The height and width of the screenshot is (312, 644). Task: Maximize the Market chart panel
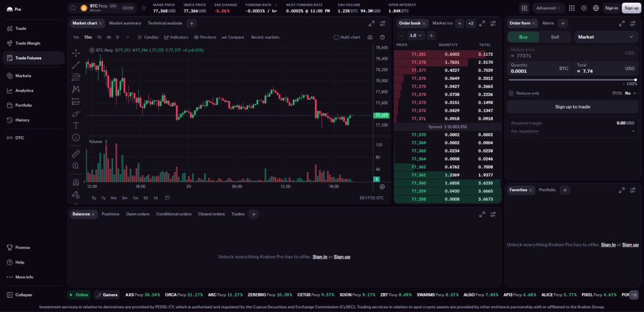pyautogui.click(x=371, y=24)
